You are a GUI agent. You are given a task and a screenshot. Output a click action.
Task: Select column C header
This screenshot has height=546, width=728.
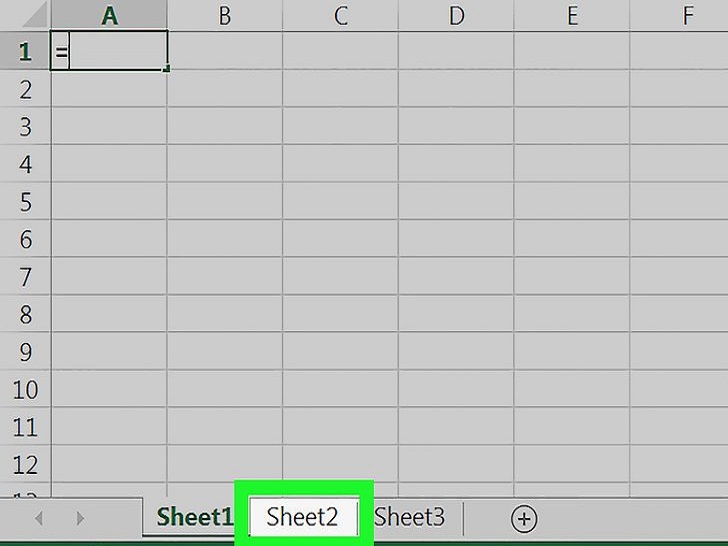[340, 16]
